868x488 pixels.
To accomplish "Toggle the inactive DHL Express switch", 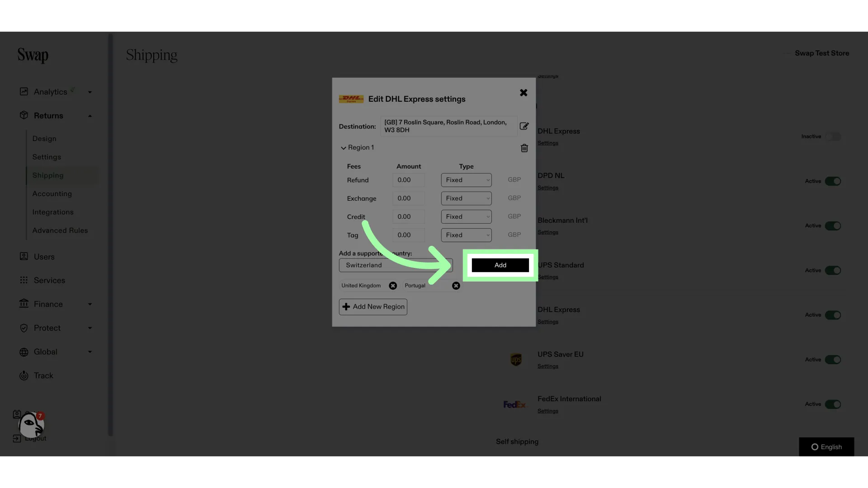I will [x=833, y=136].
